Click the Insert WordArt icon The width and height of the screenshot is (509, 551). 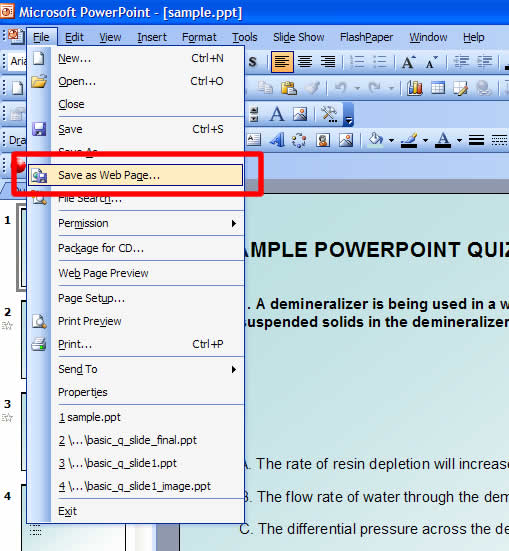277,140
